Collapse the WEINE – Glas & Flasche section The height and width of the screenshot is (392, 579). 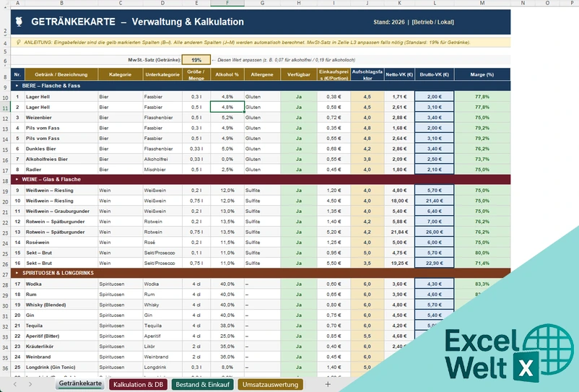[x=17, y=179]
